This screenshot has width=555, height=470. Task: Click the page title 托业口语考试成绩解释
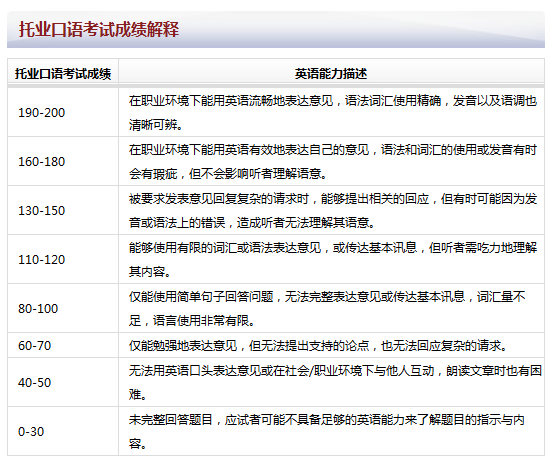[99, 29]
